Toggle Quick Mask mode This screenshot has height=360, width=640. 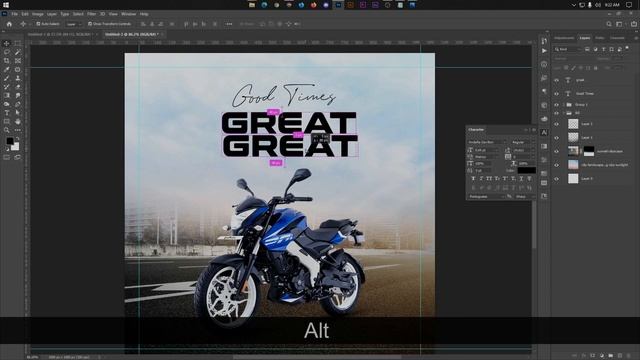tap(7, 157)
